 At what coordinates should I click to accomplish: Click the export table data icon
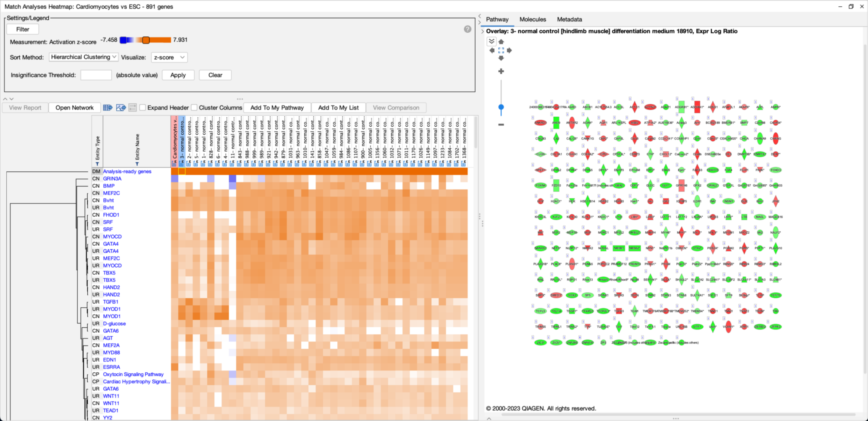(x=108, y=108)
